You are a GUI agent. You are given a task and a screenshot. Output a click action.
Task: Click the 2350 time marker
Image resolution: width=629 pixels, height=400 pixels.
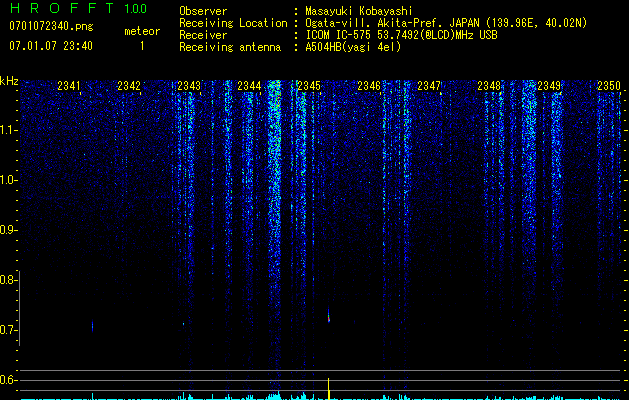click(x=609, y=86)
